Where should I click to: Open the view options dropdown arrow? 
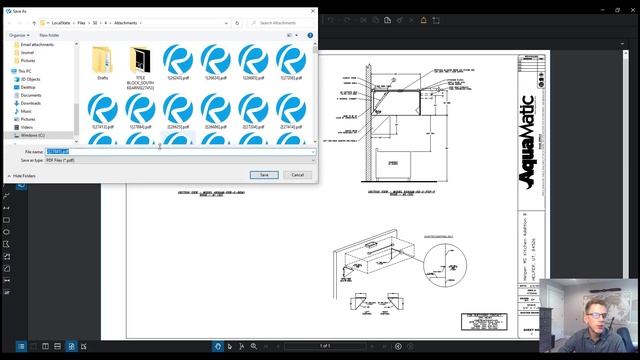[x=296, y=36]
